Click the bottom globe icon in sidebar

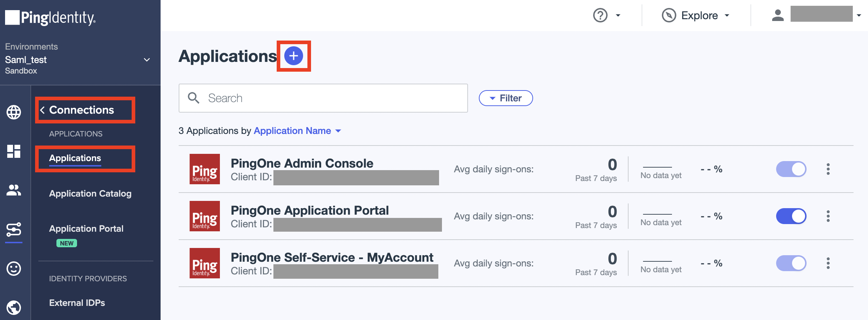pyautogui.click(x=14, y=308)
